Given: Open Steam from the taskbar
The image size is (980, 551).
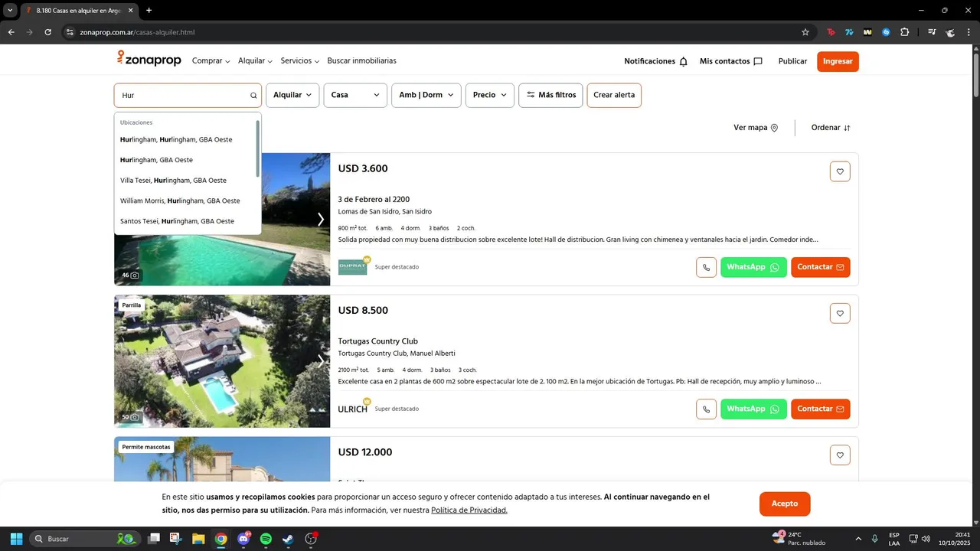Looking at the screenshot, I should (x=288, y=539).
